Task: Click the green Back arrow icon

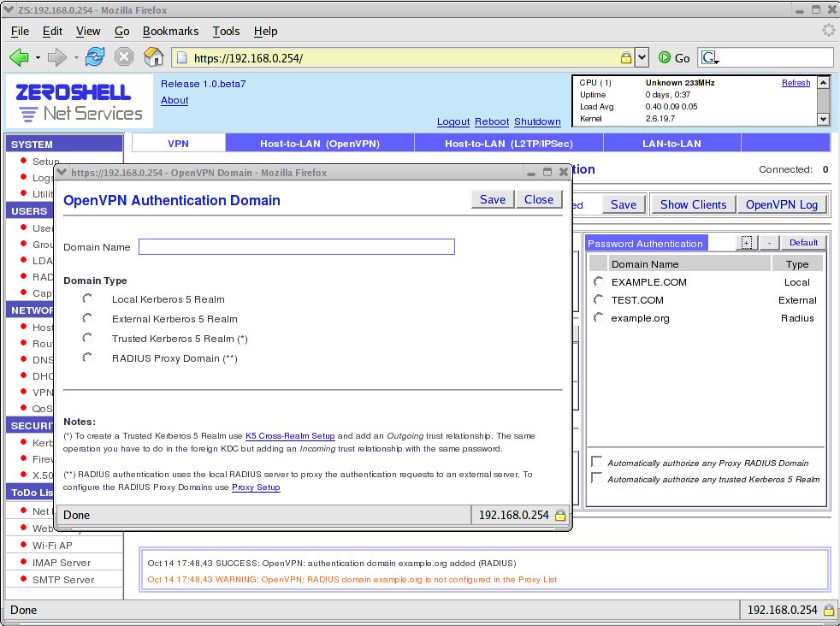Action: click(x=20, y=56)
